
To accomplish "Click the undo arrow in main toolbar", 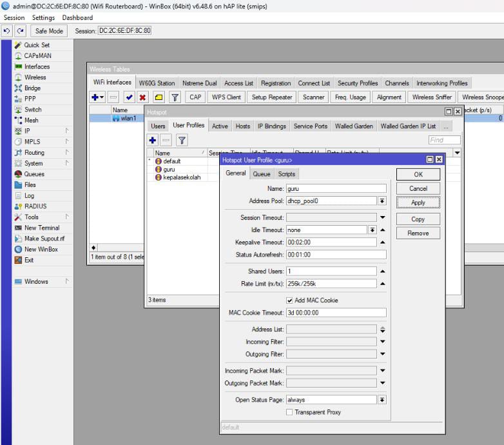I will click(x=6, y=31).
